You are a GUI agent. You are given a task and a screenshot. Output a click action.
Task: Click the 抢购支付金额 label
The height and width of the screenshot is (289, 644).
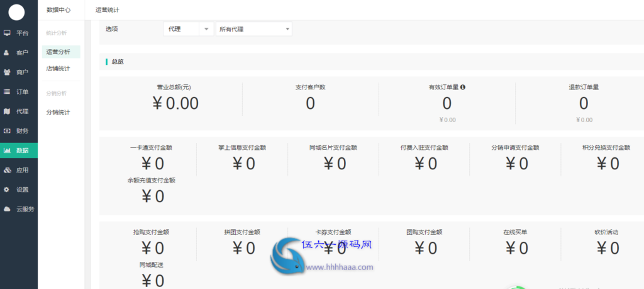(x=151, y=232)
